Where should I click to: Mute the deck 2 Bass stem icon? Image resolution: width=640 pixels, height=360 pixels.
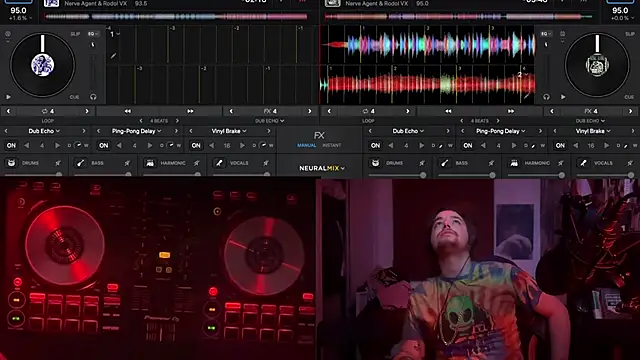(x=444, y=163)
